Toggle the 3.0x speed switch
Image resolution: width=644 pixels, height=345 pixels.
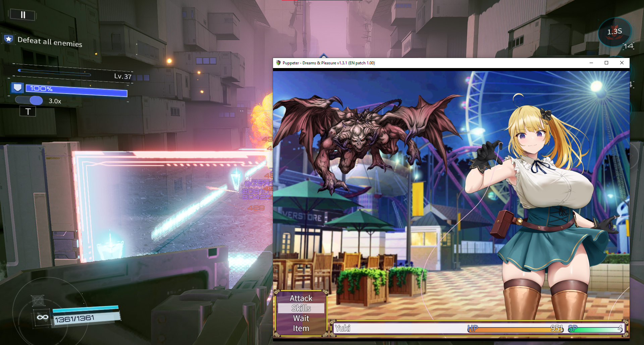click(30, 100)
